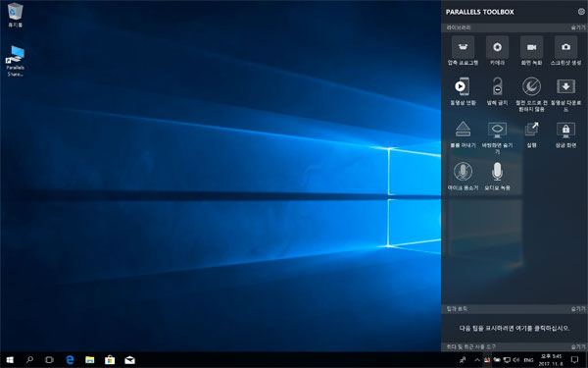Open the Take Screenshot camera tool

click(x=565, y=50)
